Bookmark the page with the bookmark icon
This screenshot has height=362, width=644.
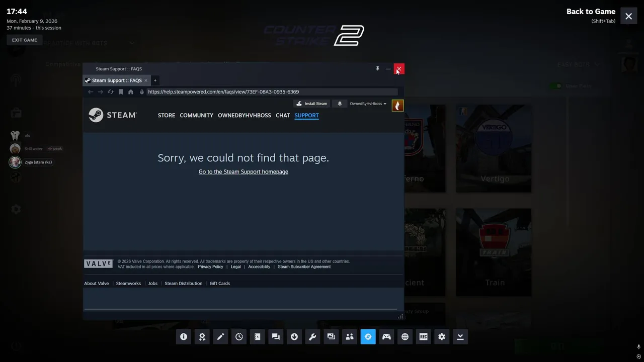[121, 92]
